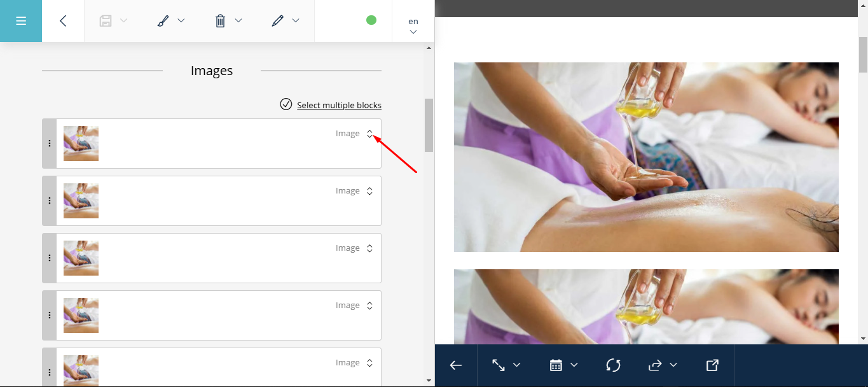Open preview in new window icon

pos(712,365)
